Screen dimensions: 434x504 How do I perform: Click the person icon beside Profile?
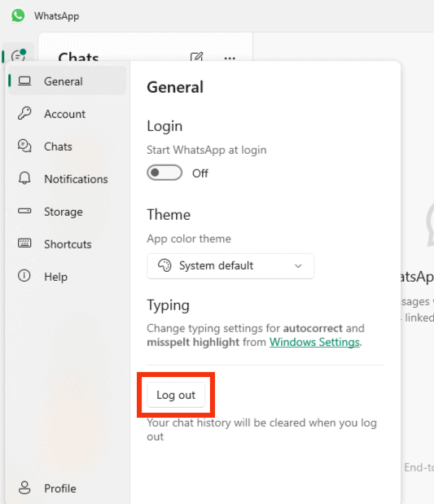[x=24, y=488]
